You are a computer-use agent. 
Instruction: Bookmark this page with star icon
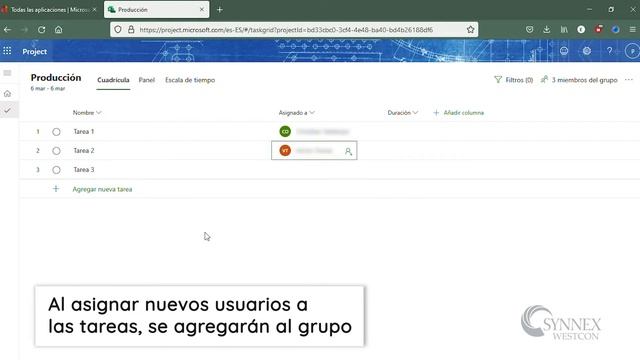(x=470, y=29)
